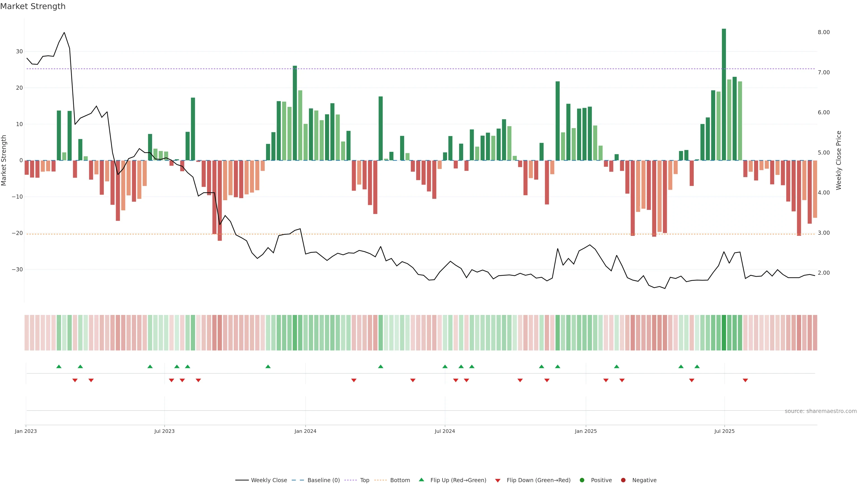868x488 pixels.
Task: Click Negative red circle legend icon
Action: pyautogui.click(x=623, y=480)
